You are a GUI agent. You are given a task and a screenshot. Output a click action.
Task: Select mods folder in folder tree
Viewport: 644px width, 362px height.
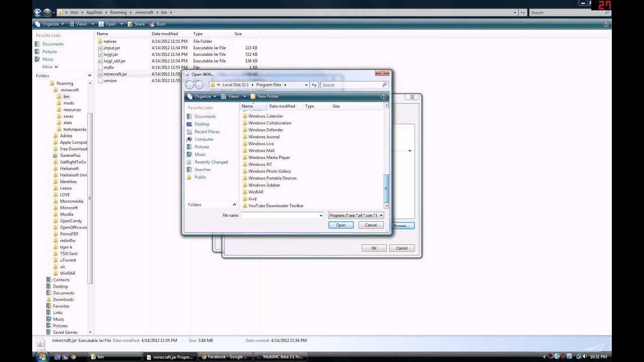(68, 103)
